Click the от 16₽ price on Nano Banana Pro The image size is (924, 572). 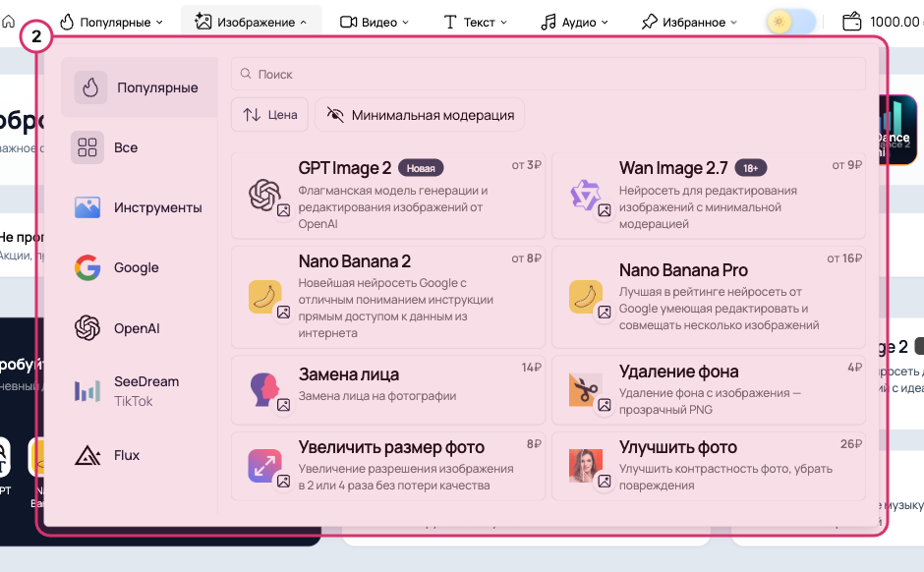pos(844,258)
